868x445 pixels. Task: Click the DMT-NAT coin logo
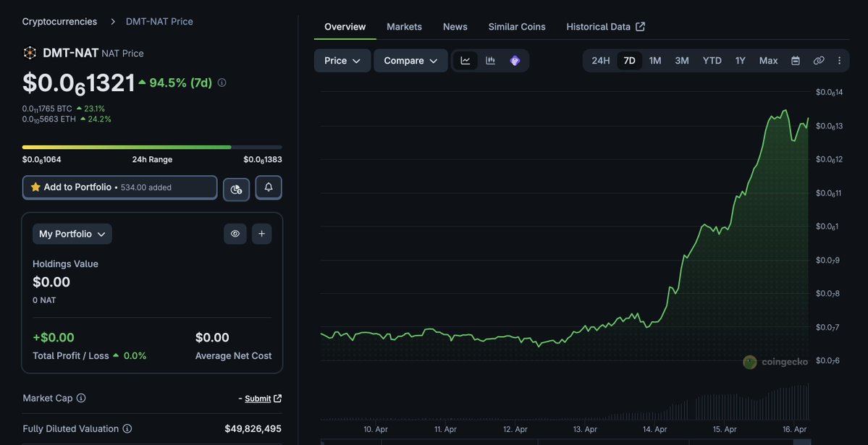[30, 53]
